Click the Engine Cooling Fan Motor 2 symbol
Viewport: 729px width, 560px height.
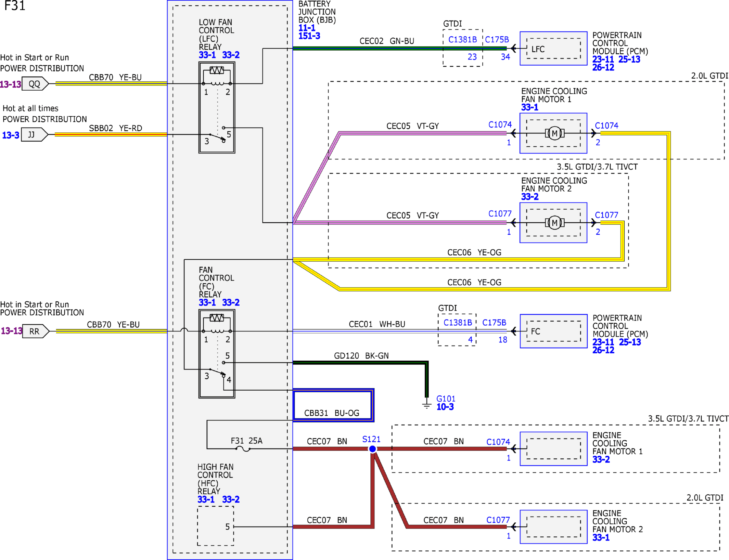554,223
